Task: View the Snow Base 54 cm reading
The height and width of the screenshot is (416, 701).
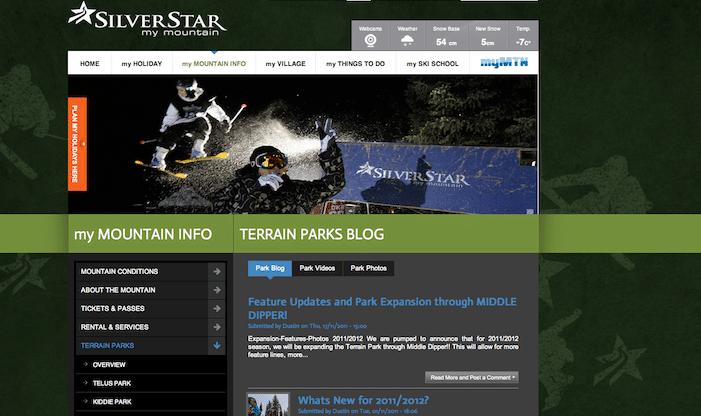Action: pos(446,42)
